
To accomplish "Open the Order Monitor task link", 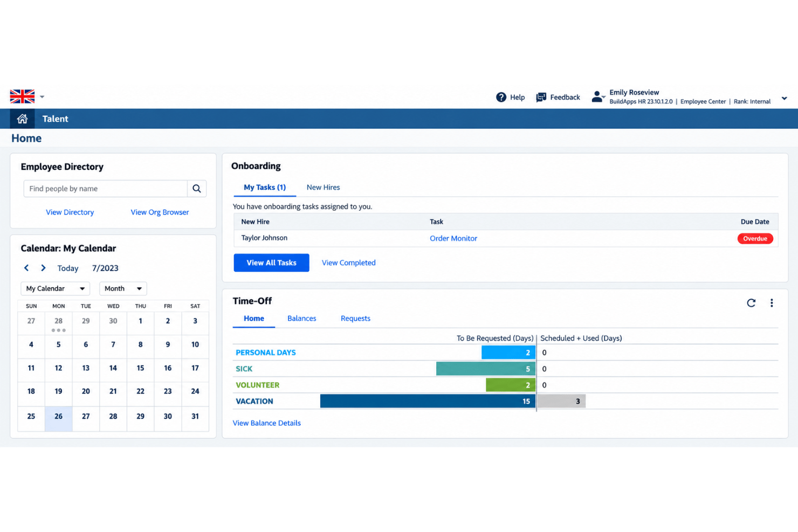I will tap(453, 238).
